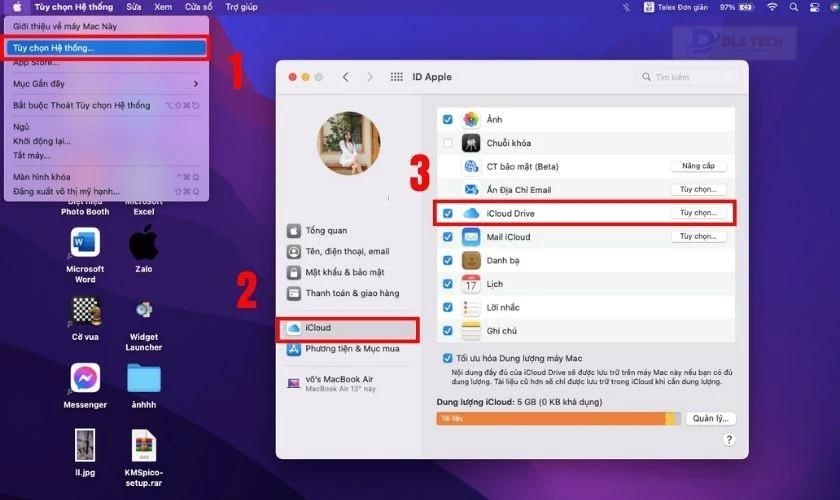Click the Photos app icon beside Ảnh
Viewport: 840px width, 500px height.
tap(471, 120)
